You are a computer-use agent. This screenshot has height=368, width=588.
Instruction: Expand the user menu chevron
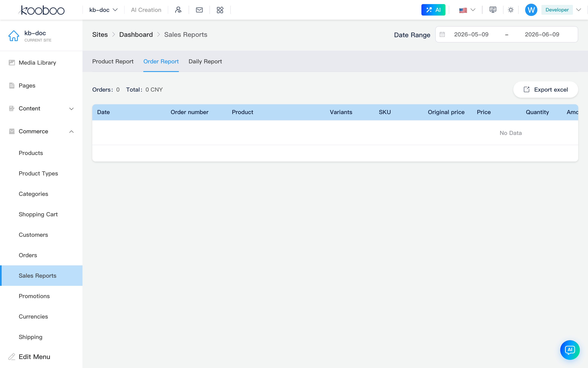coord(579,10)
